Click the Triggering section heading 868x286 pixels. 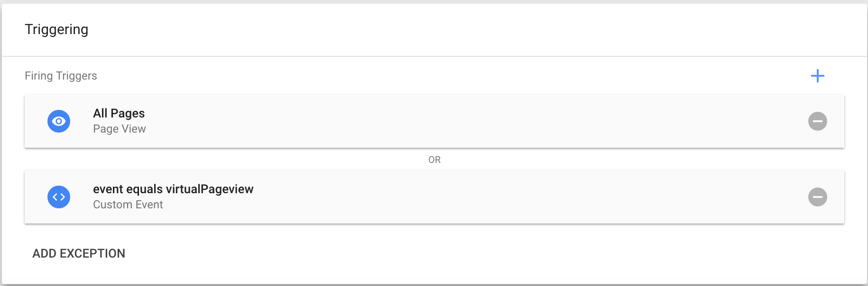coord(56,29)
